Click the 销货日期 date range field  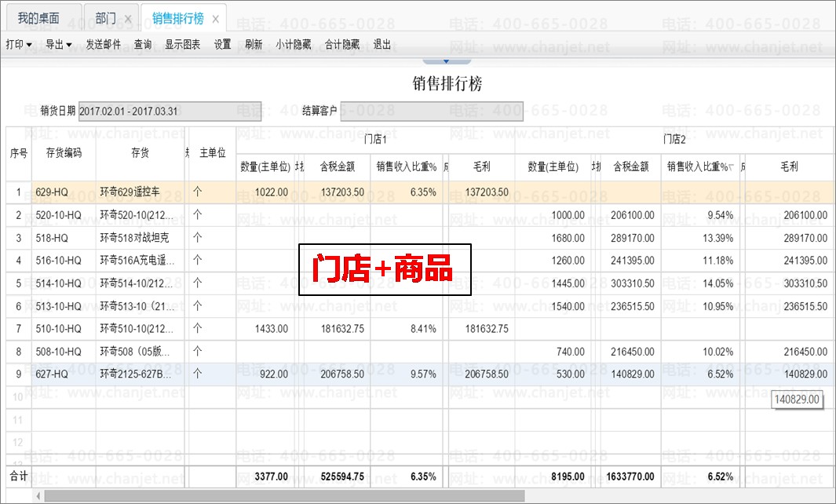[x=170, y=111]
